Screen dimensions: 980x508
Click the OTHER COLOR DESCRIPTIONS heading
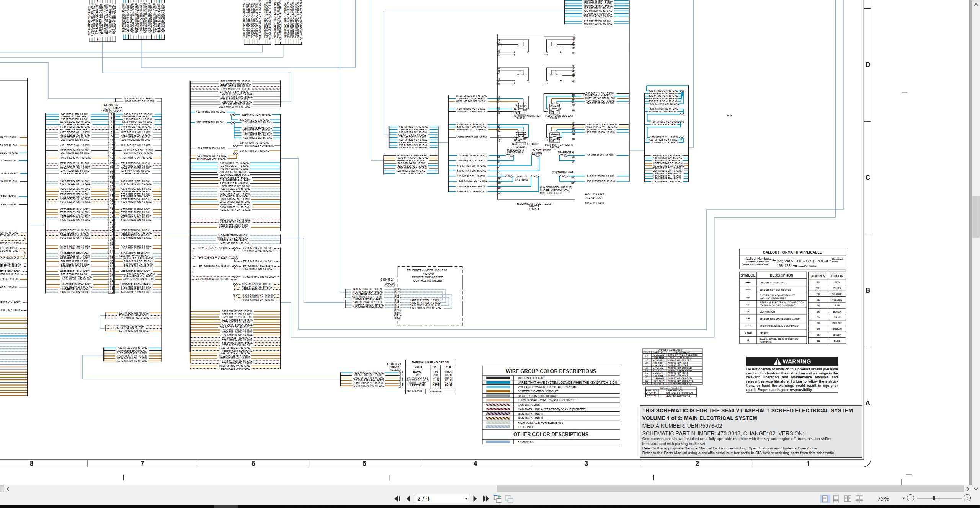click(550, 434)
